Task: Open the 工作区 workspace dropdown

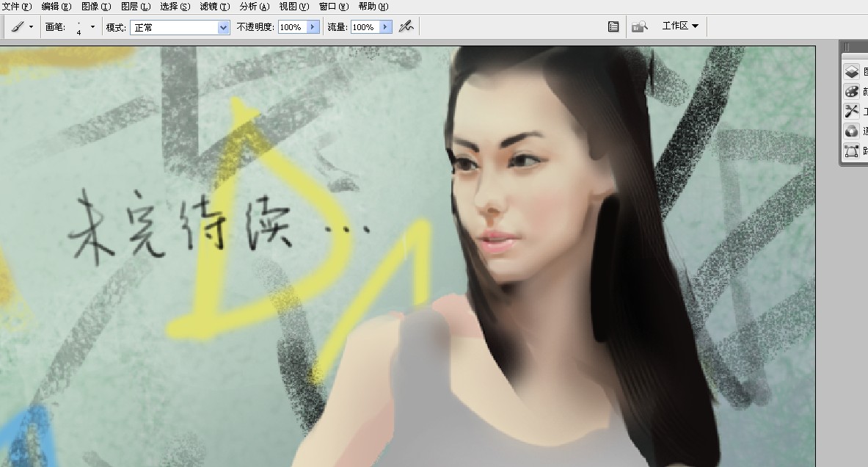Action: (680, 26)
